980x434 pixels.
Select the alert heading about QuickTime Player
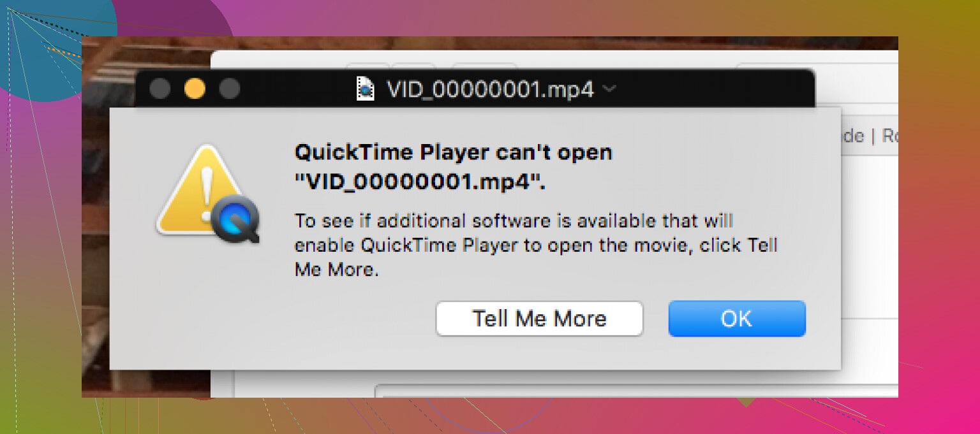[453, 167]
